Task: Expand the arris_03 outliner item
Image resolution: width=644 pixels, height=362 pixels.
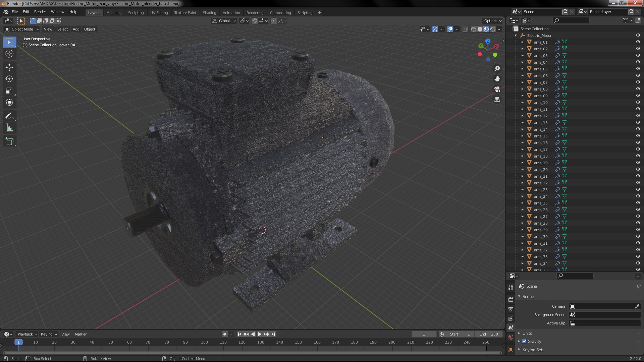Action: (x=522, y=55)
